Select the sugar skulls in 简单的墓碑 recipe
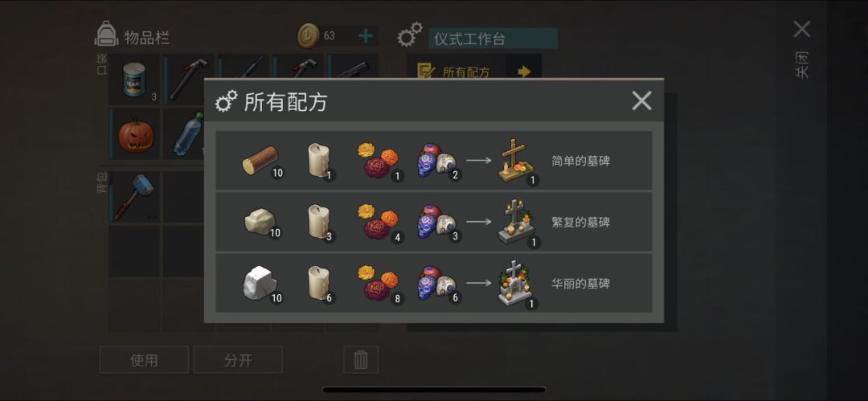 pos(436,162)
